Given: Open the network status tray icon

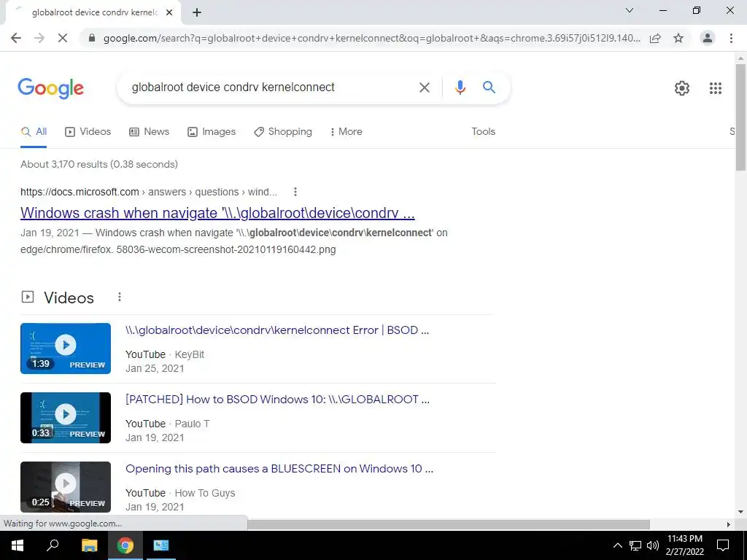Looking at the screenshot, I should tap(635, 545).
